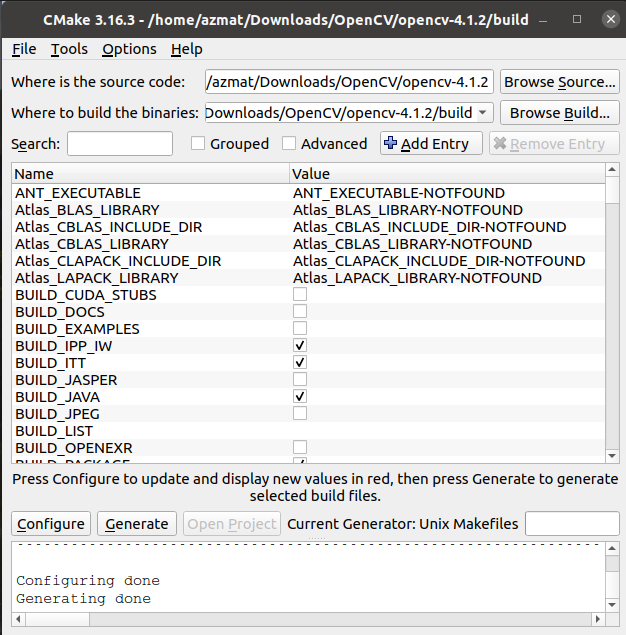
Task: Select the Atlas_CBLAS_LIBRARY entry
Action: tap(92, 244)
